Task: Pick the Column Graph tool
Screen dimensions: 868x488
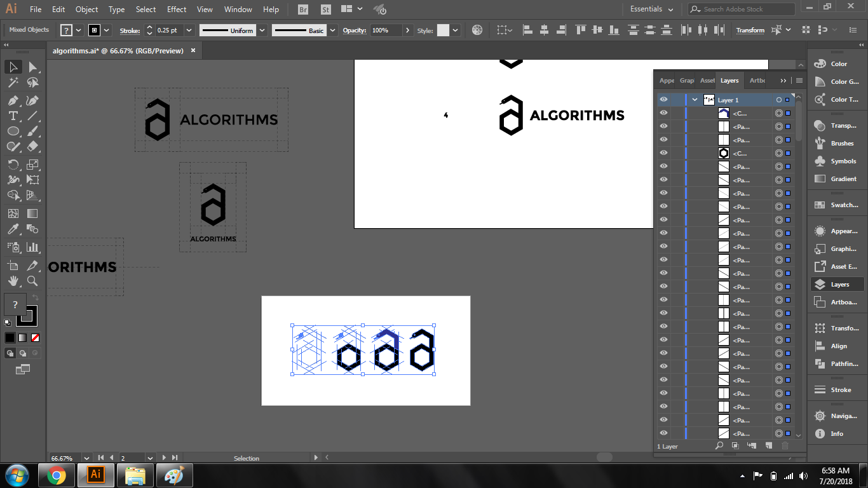Action: [x=32, y=247]
